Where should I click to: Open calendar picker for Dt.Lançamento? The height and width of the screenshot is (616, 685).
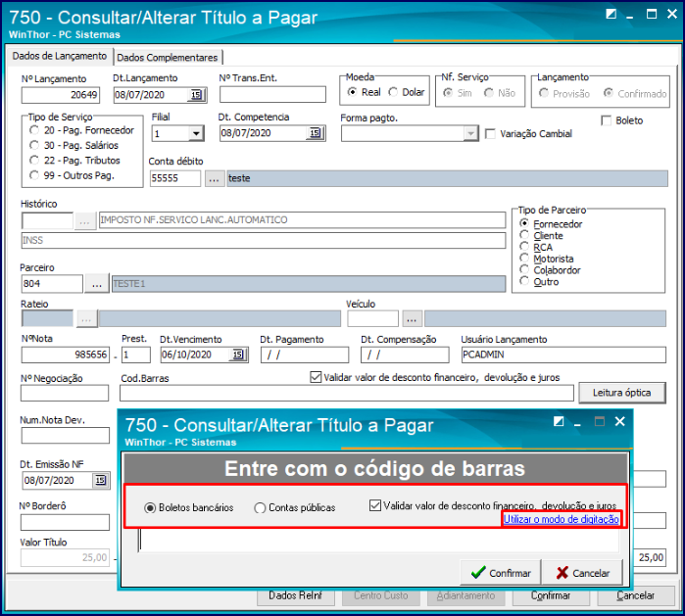coord(197,95)
